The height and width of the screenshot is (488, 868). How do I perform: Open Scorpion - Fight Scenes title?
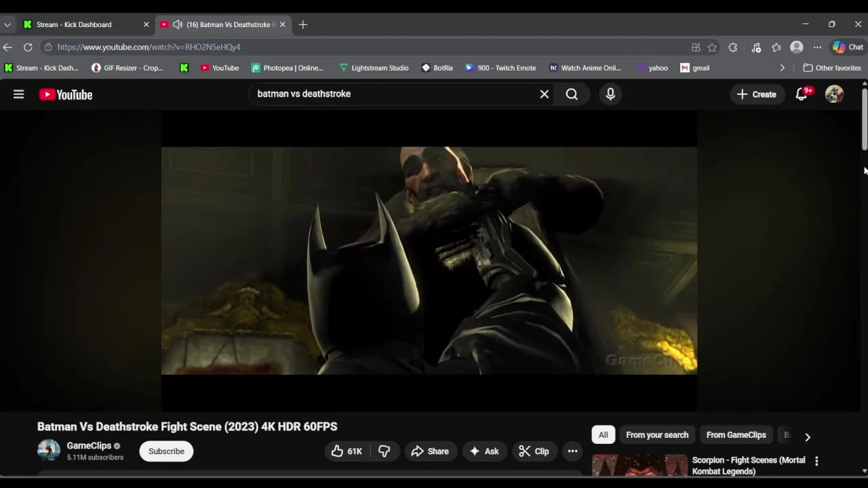point(749,466)
